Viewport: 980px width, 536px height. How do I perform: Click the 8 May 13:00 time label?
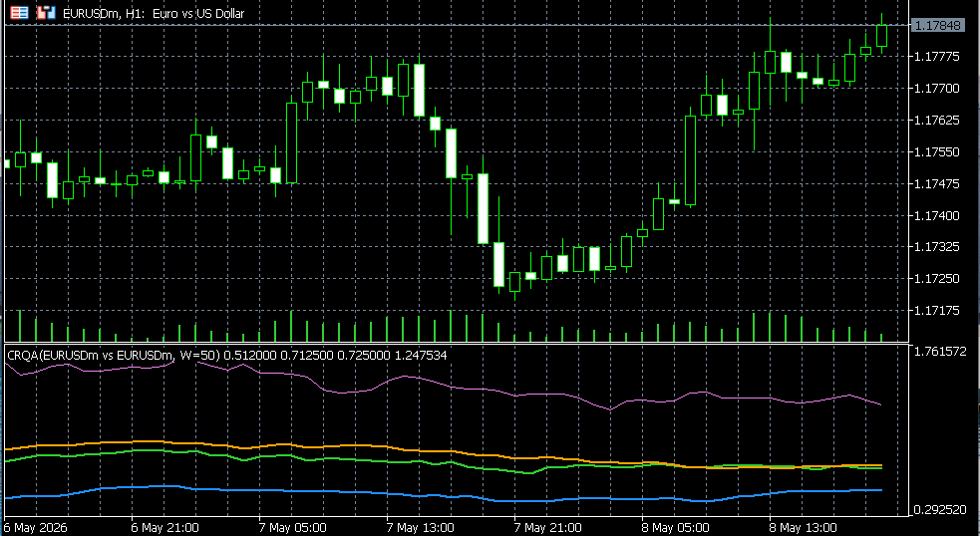pos(804,528)
